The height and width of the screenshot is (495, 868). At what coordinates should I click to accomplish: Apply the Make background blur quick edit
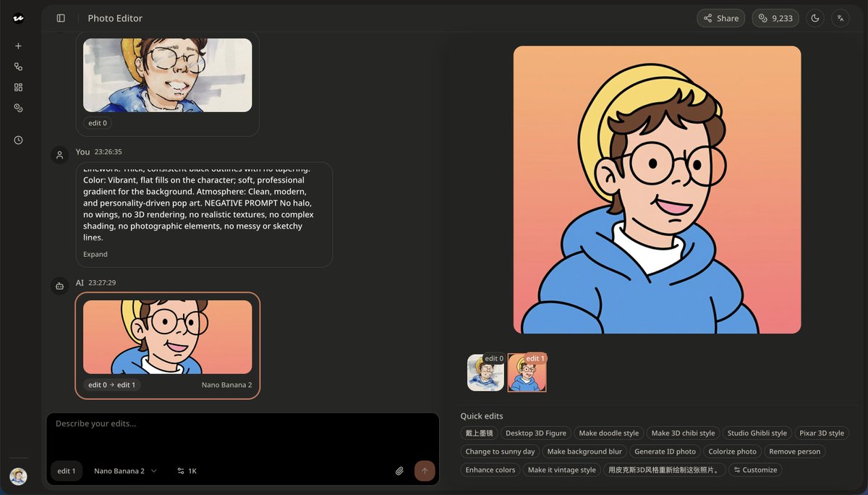[x=584, y=452]
